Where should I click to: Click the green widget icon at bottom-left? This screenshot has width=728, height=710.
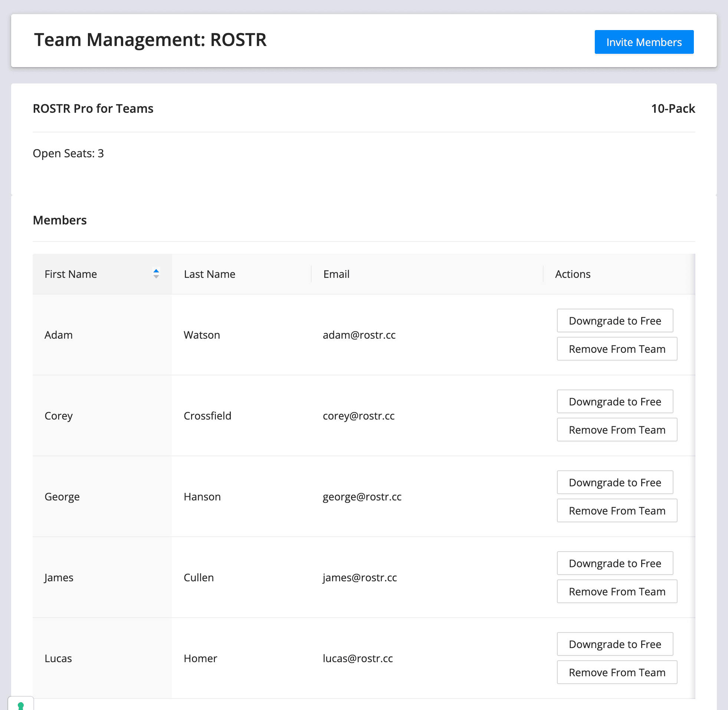(21, 705)
